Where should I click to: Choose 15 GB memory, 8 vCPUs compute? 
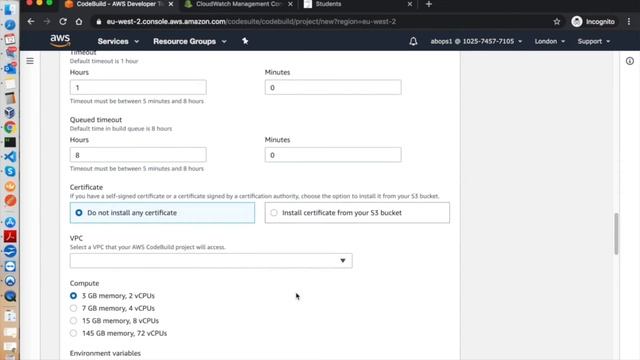(x=73, y=321)
